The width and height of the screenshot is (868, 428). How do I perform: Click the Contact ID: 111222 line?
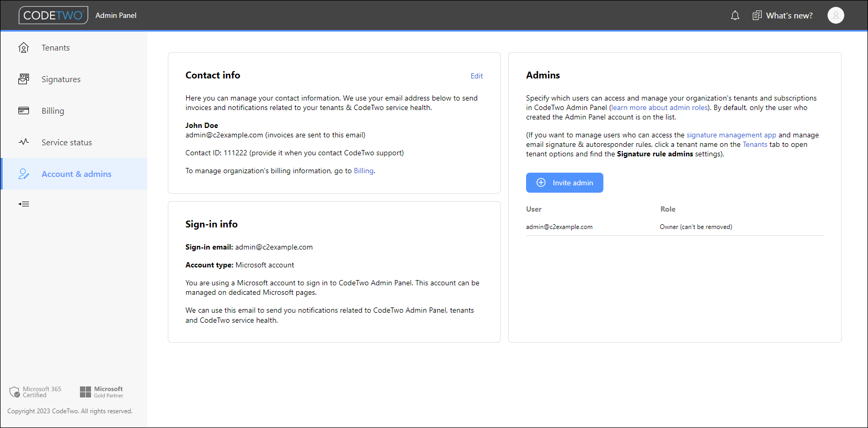(295, 153)
